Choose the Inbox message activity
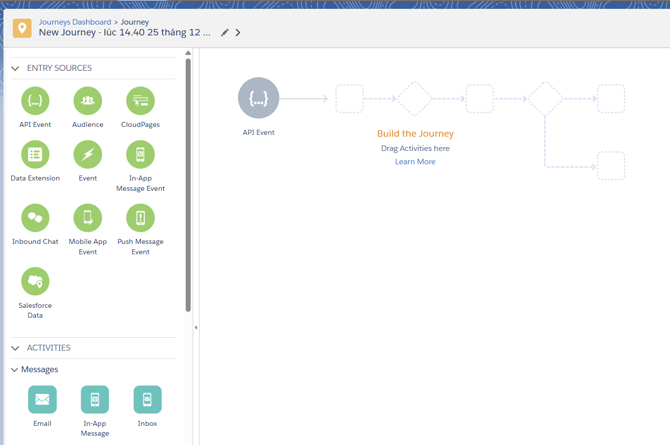The width and height of the screenshot is (670, 445). pos(147,399)
